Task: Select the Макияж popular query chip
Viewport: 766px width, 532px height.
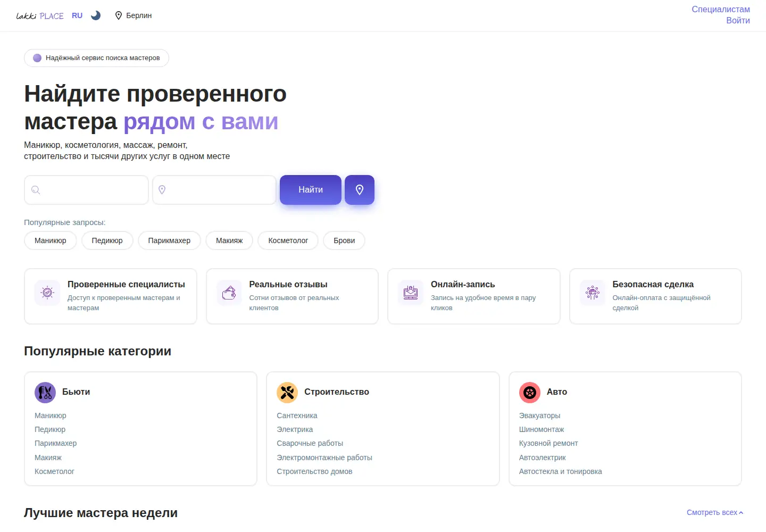Action: click(x=229, y=240)
